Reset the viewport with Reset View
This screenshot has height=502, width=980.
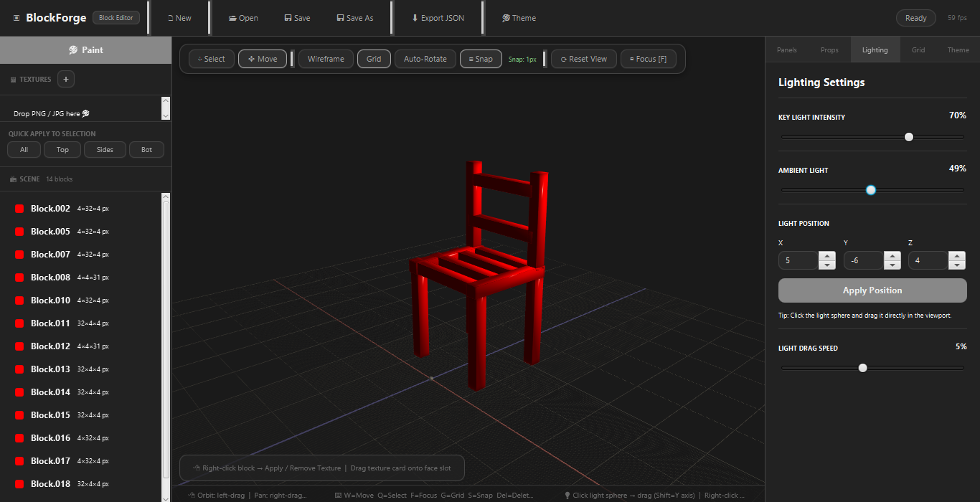(584, 59)
